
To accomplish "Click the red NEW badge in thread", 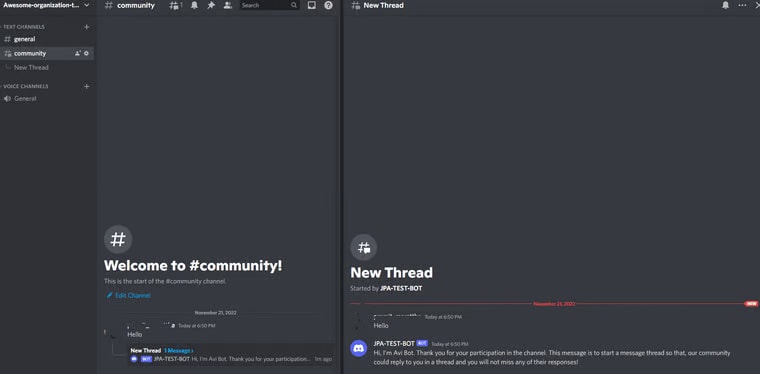I will pos(751,304).
